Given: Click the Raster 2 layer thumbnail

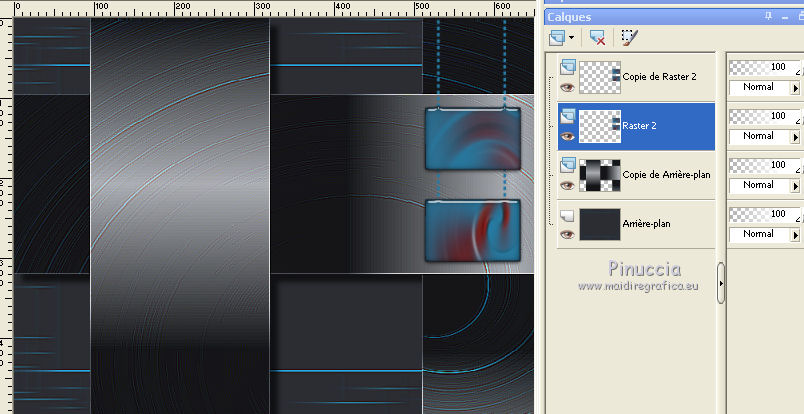Looking at the screenshot, I should click(600, 126).
